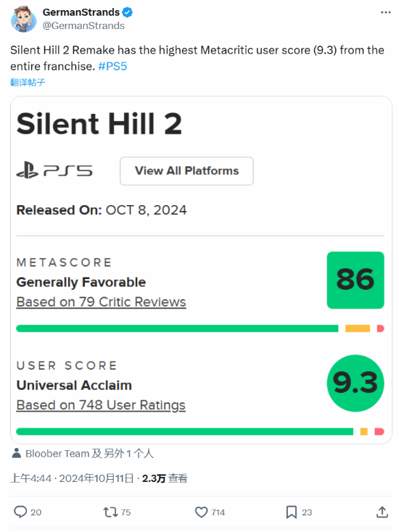Viewport: 399px width, 532px height.
Task: Open the three-dot more options menu
Action: point(385,12)
